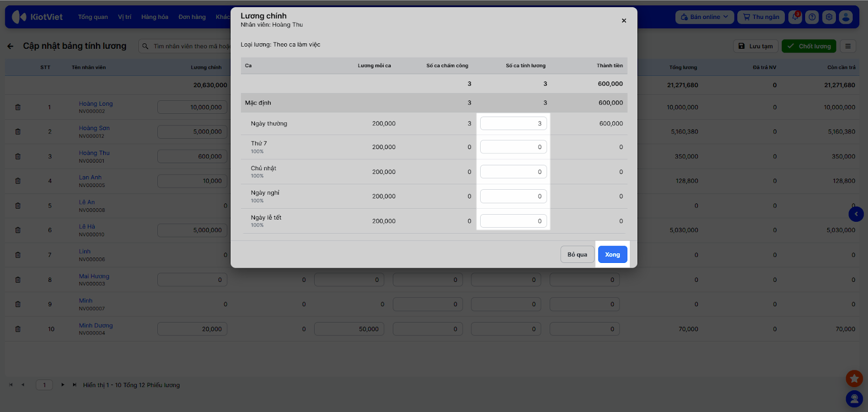Open the settings gear icon
This screenshot has width=868, height=412.
pyautogui.click(x=829, y=17)
